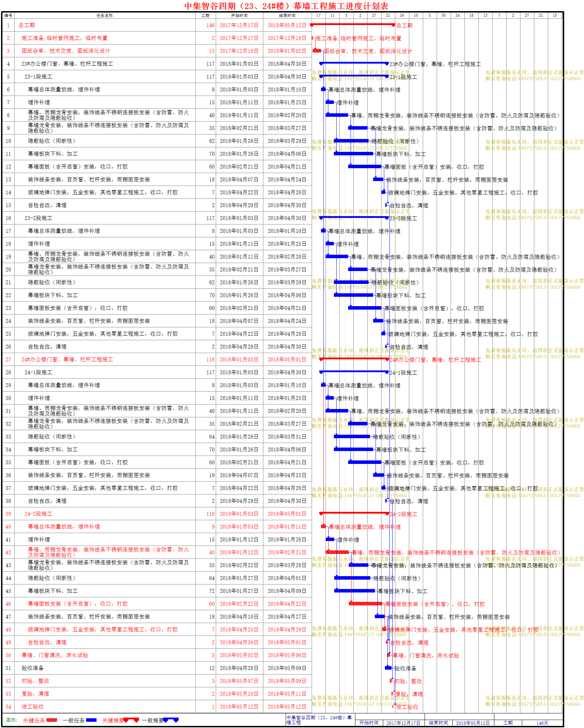Viewport: 584px width, 728px height.
Task: Click the blue bar for row 12 幕墙面板安装
Action: point(364,166)
